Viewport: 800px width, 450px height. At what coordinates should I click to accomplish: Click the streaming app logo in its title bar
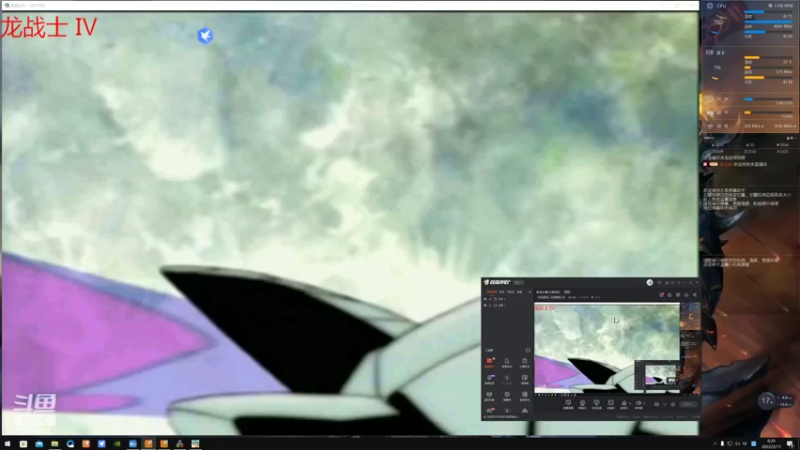pyautogui.click(x=497, y=282)
